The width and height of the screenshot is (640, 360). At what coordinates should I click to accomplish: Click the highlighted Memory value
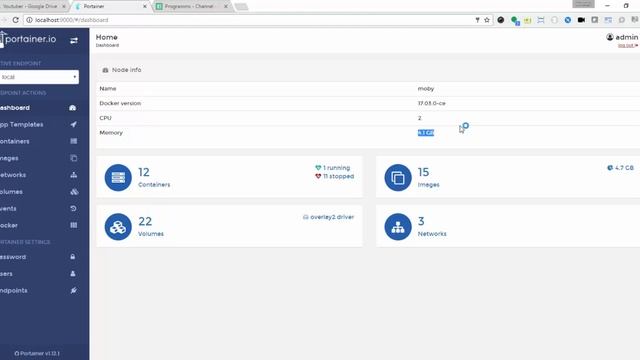click(426, 133)
